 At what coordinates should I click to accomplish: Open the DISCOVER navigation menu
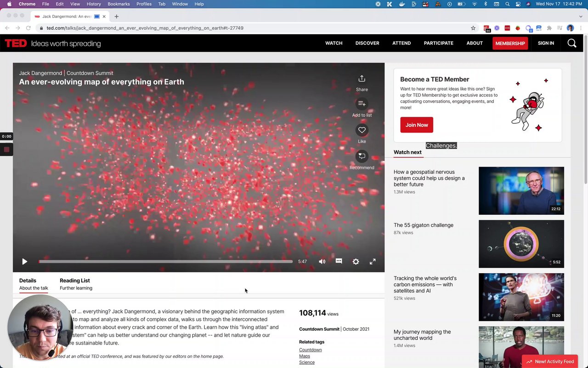[x=367, y=43]
